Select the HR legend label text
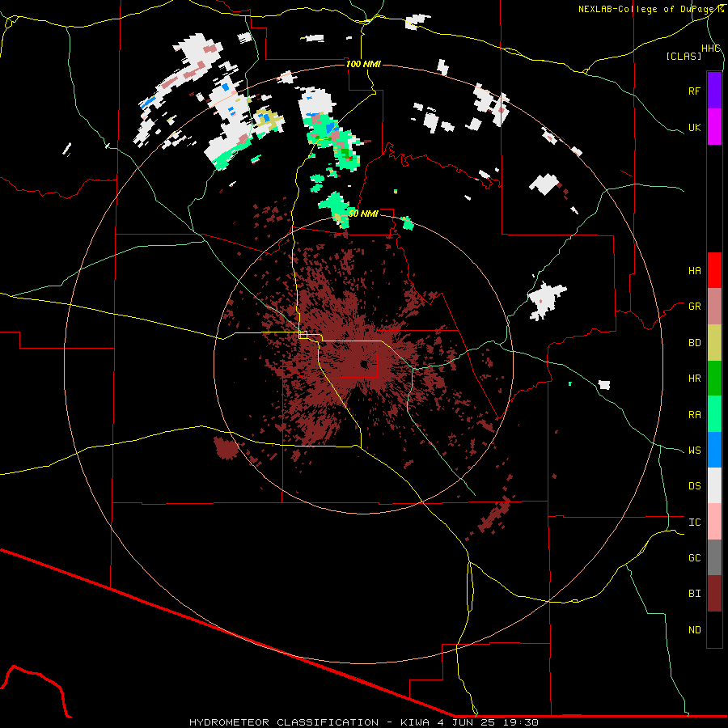This screenshot has width=728, height=728. click(x=694, y=379)
